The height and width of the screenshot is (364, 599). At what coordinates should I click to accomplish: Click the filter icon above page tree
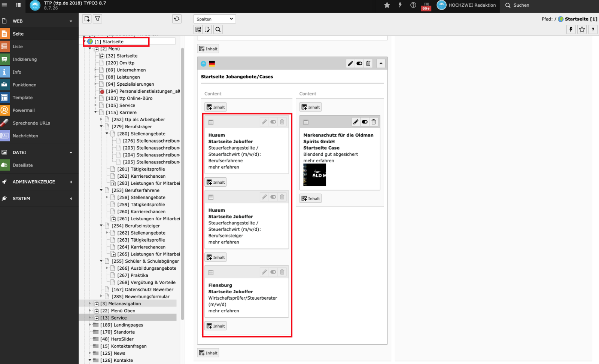[97, 19]
